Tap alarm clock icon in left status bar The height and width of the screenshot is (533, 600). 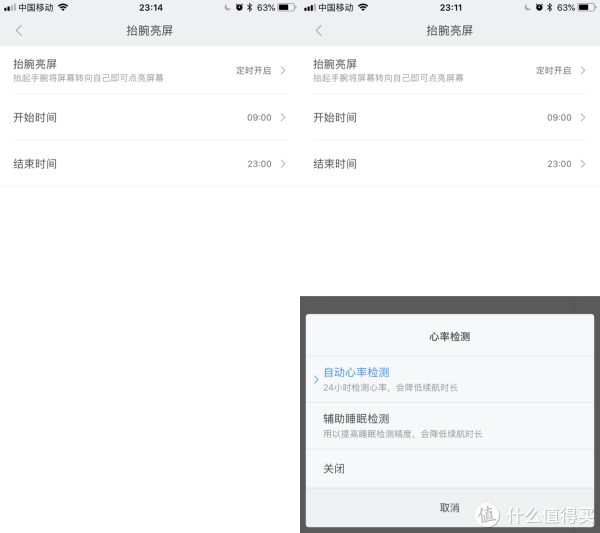click(239, 7)
